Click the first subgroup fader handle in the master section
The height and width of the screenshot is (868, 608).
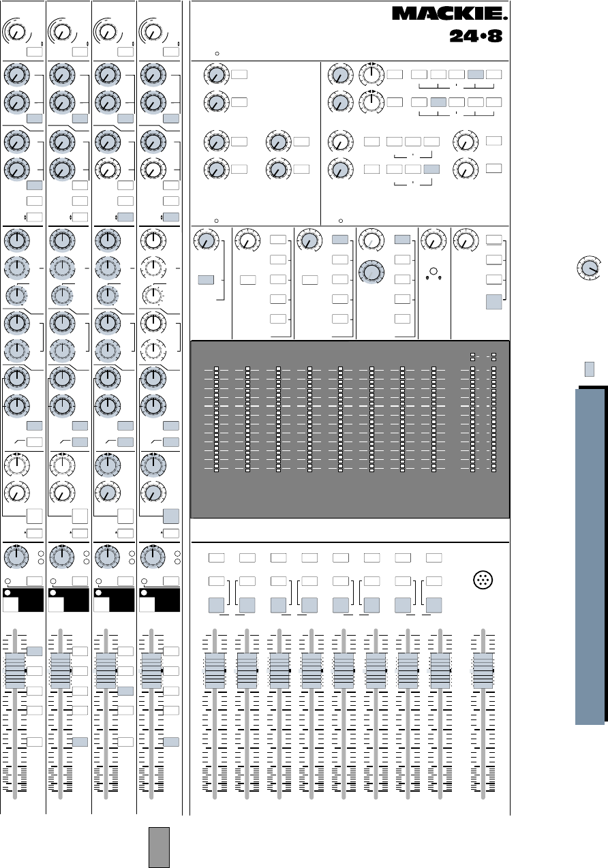pos(215,670)
